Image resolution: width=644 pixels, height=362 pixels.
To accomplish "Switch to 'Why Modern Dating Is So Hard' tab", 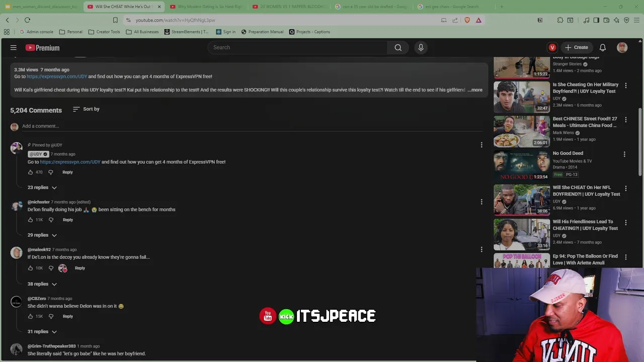I will coord(206,7).
